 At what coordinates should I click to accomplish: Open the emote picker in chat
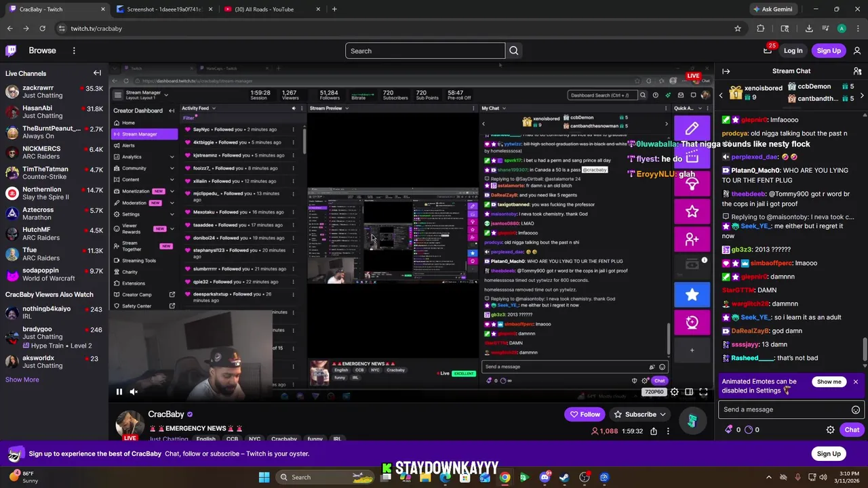(856, 409)
